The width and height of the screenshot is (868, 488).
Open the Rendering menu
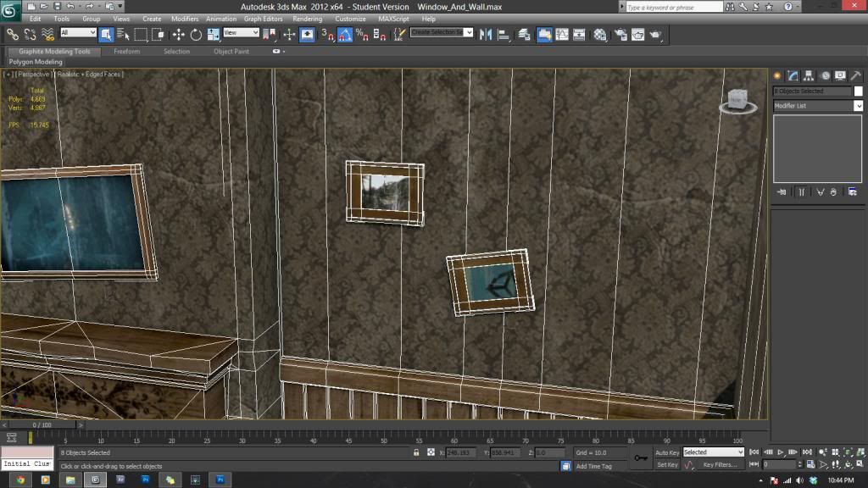(307, 19)
